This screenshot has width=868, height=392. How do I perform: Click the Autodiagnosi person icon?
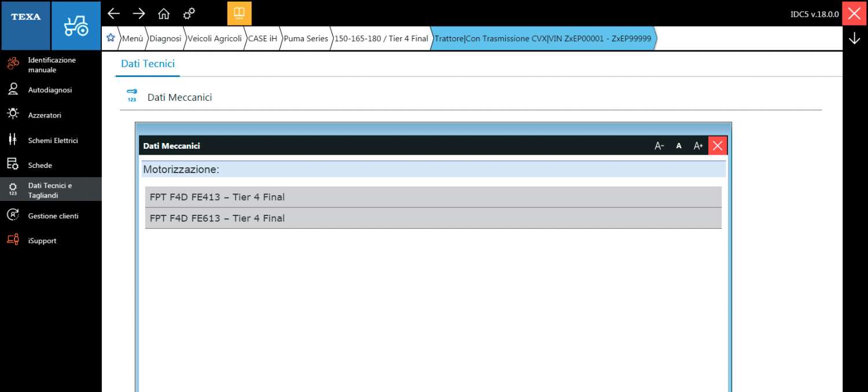[13, 89]
